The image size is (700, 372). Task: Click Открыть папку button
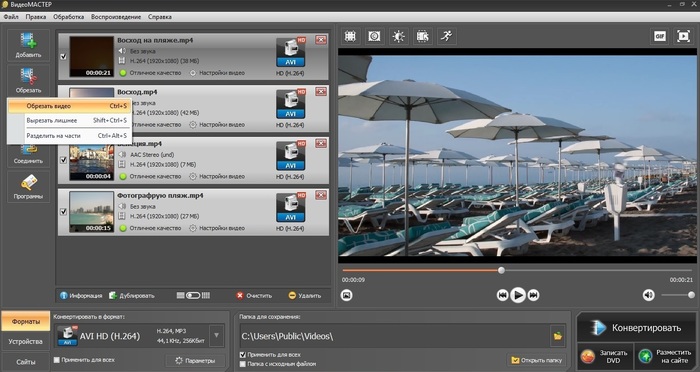point(537,360)
